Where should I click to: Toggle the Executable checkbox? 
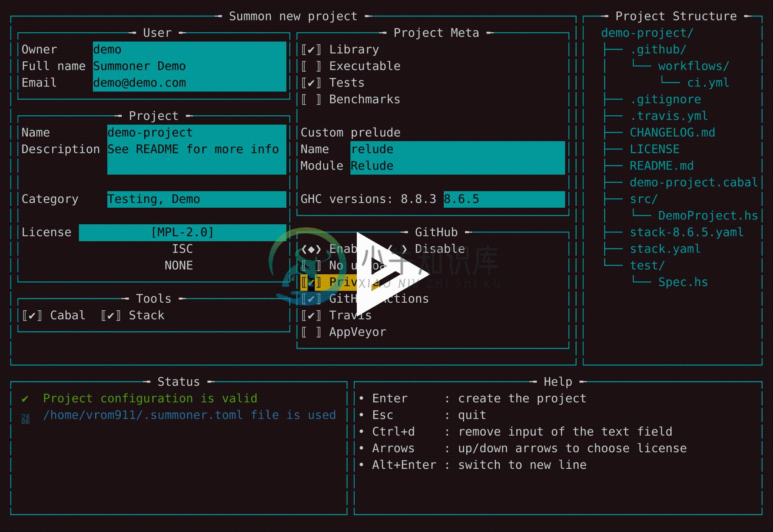coord(311,66)
